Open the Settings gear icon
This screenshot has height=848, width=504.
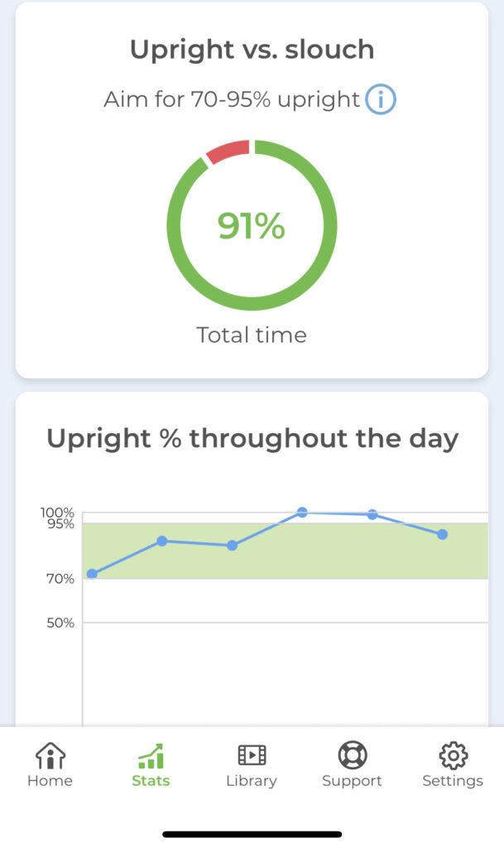(x=453, y=755)
